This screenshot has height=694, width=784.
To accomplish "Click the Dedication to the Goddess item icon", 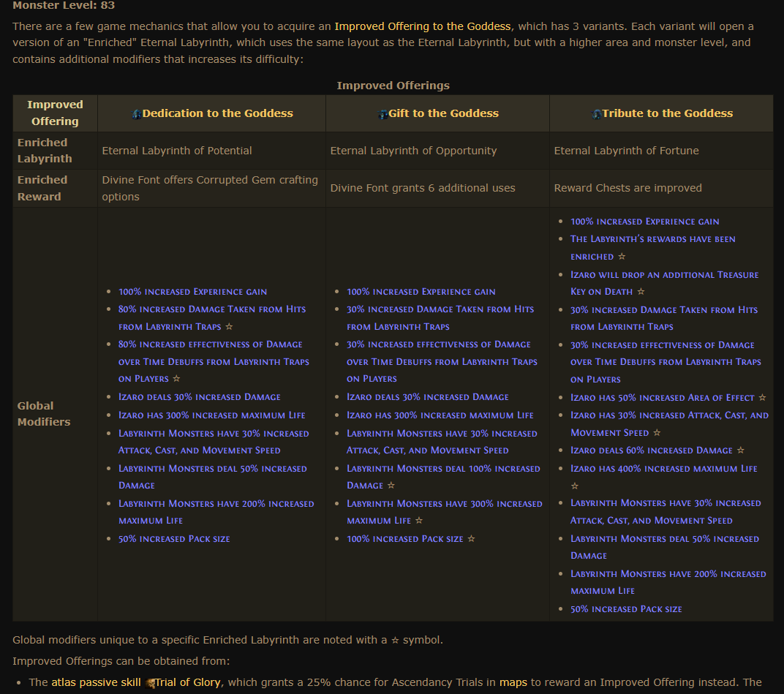I will tap(137, 114).
